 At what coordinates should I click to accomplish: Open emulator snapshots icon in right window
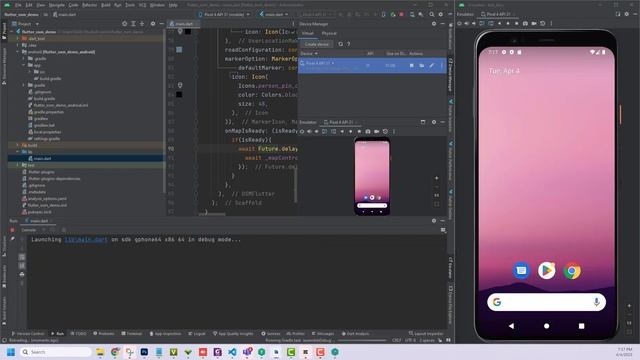(542, 24)
